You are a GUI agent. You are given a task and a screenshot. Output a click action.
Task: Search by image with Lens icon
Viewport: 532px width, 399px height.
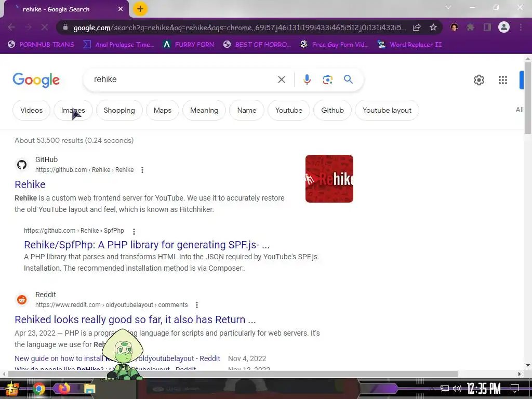327,79
